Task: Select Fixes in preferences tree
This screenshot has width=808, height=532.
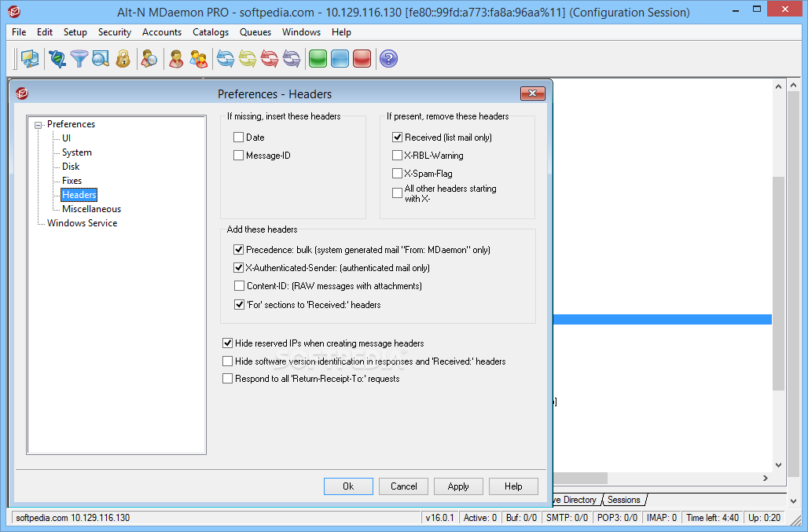Action: 72,181
